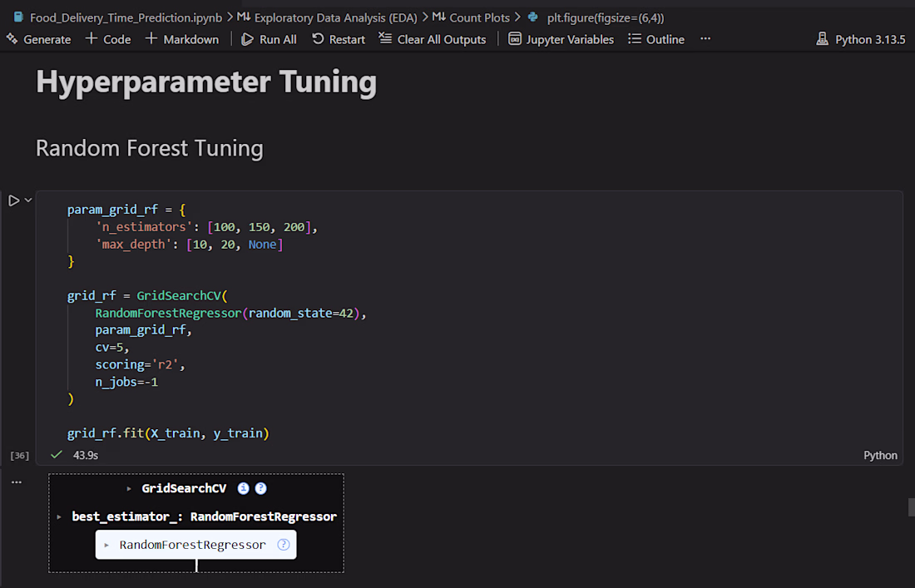915x588 pixels.
Task: Click the Python language label of the cell
Action: (880, 455)
